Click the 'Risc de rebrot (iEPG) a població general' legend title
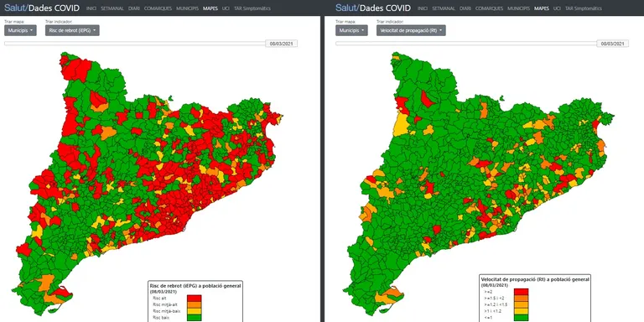Screen dimensions: 644x322 pyautogui.click(x=195, y=286)
